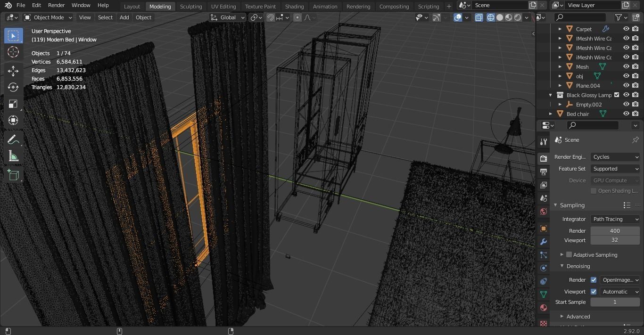Viewport: 644px width, 335px height.
Task: Select the Add Cube tool
Action: (13, 175)
